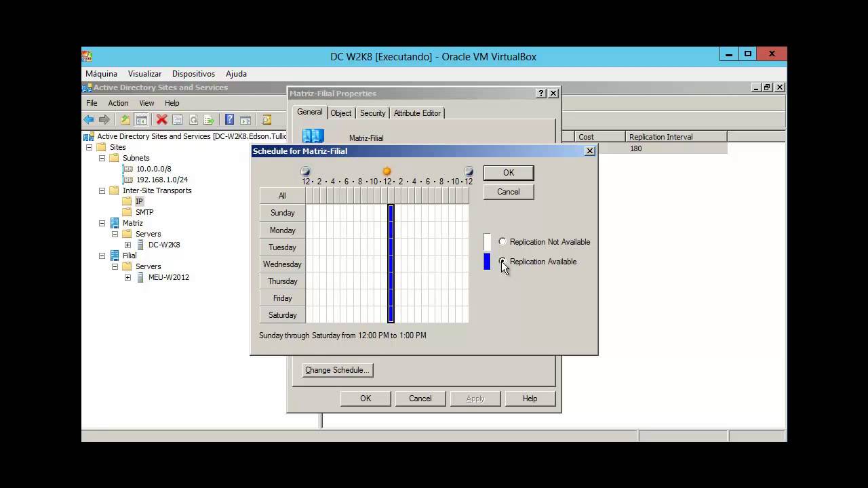
Task: Collapse the Filial site node
Action: tap(102, 256)
